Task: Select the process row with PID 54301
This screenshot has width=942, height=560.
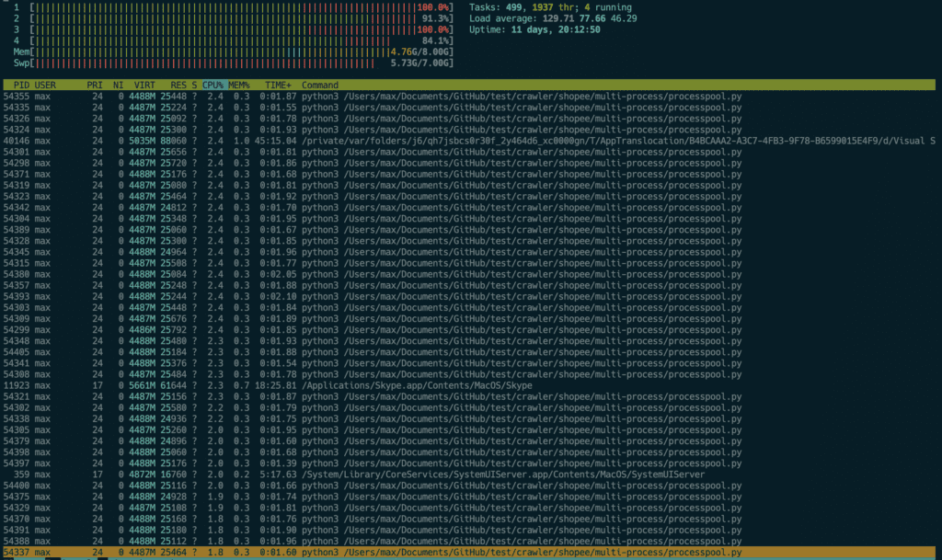Action: [469, 152]
